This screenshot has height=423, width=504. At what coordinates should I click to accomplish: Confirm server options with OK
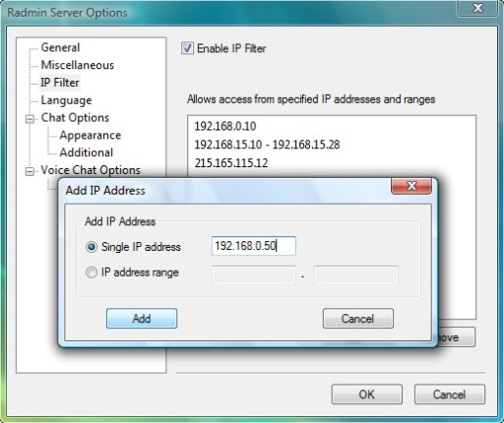pyautogui.click(x=367, y=394)
